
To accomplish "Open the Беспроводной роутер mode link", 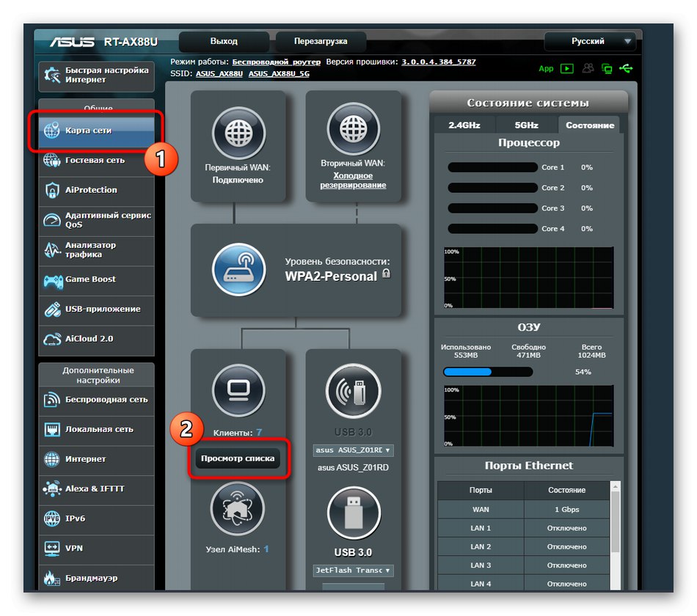I will [276, 62].
